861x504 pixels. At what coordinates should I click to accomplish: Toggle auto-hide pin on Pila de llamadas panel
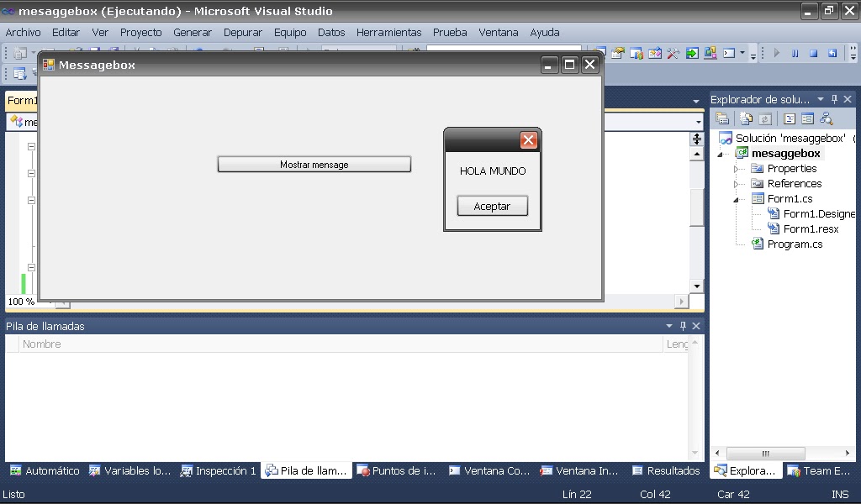click(x=683, y=325)
